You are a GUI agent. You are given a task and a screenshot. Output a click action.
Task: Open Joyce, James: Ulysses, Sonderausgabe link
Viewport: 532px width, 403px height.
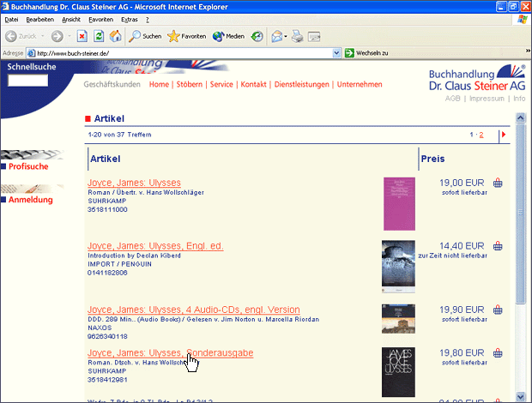point(170,352)
